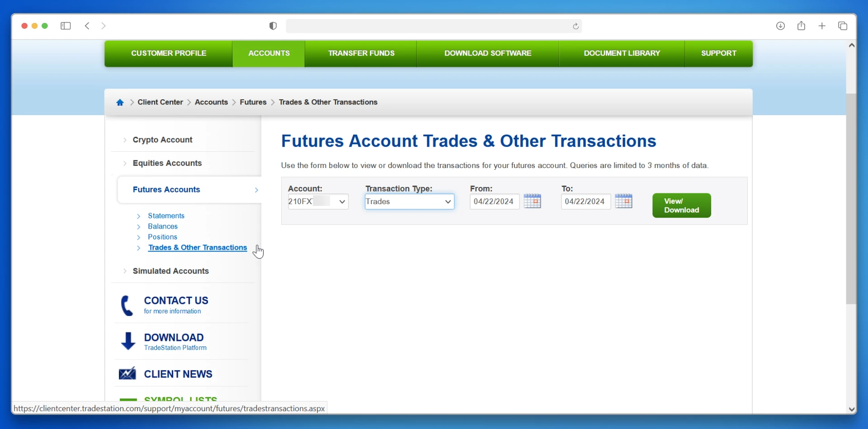Viewport: 868px width, 429px height.
Task: Click the page vertical scrollbar
Action: click(851, 199)
